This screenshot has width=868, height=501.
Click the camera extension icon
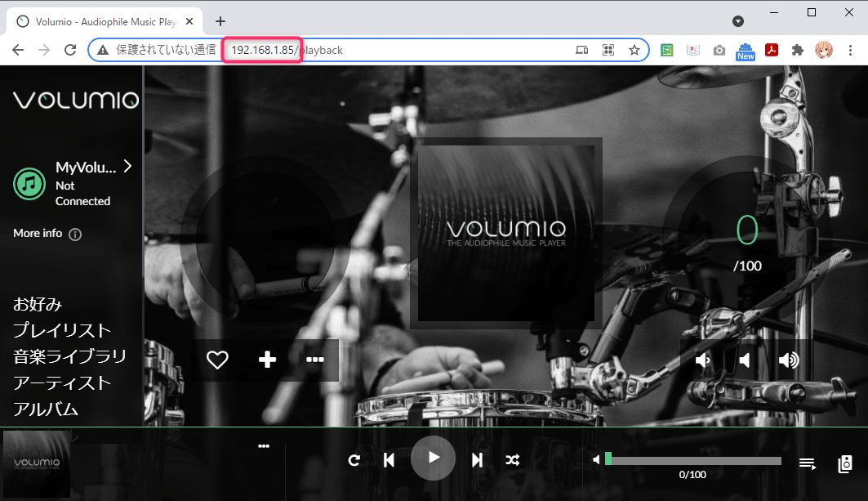(x=719, y=51)
